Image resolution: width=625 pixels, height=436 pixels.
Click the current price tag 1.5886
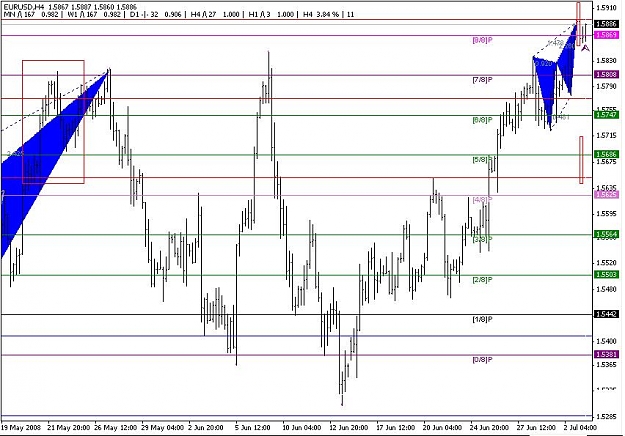tap(607, 24)
